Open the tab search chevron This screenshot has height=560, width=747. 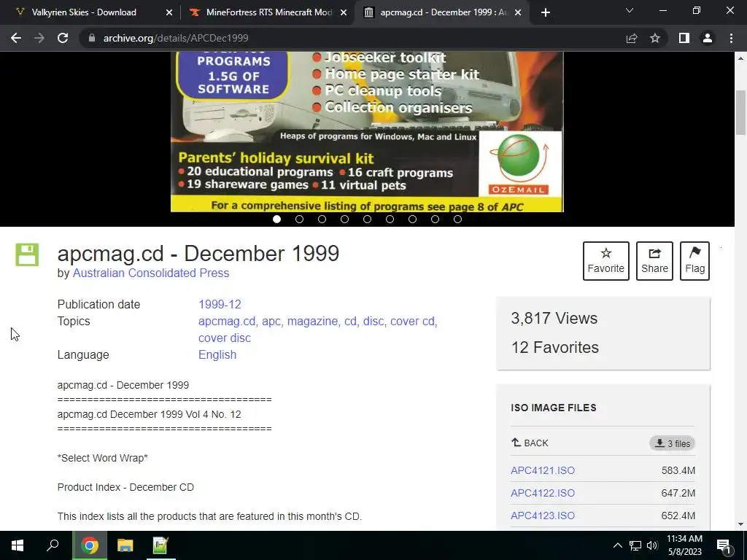click(x=630, y=10)
